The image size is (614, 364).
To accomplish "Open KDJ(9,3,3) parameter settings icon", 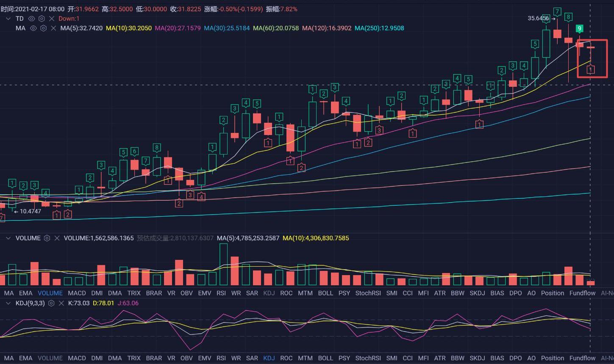I will click(51, 303).
